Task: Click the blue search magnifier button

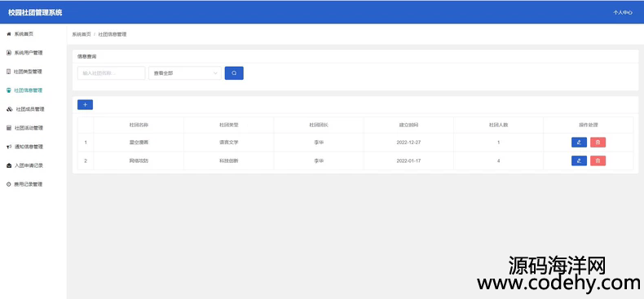Action: (x=234, y=73)
